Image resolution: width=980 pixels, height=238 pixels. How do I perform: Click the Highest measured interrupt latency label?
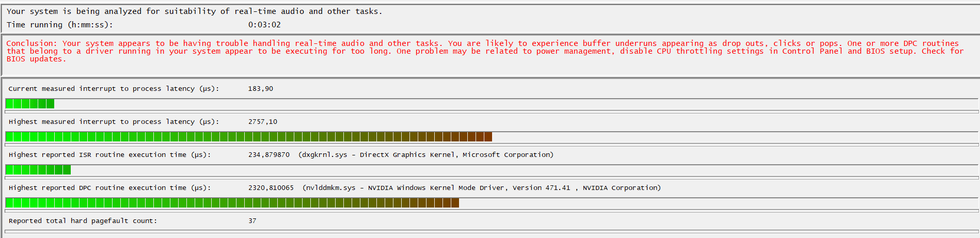[x=114, y=122]
